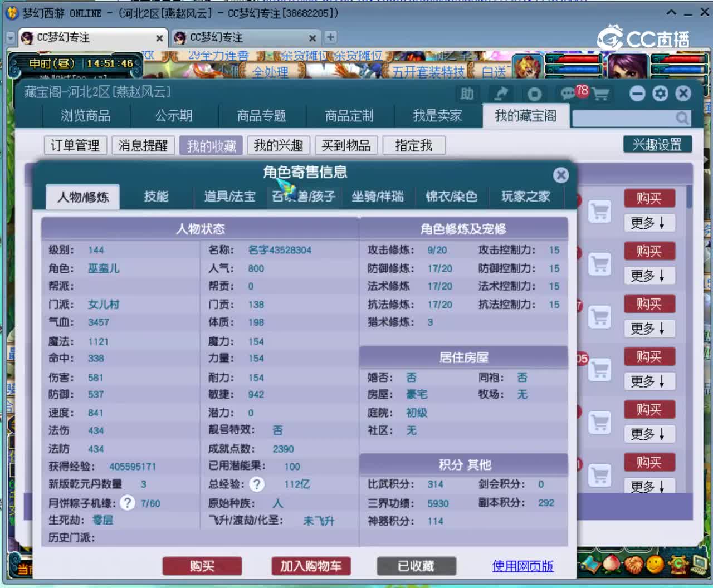Add third listing to cart icon

click(600, 317)
